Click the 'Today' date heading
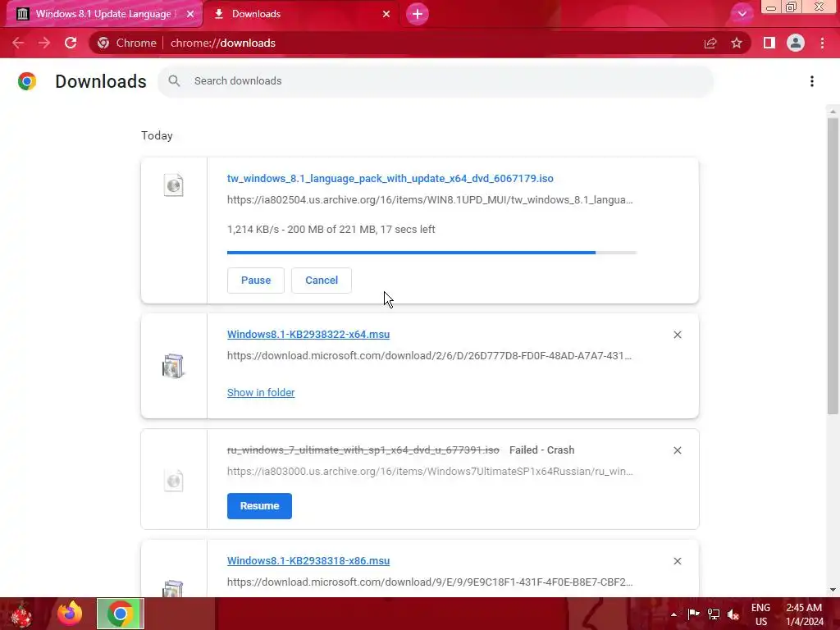 pyautogui.click(x=157, y=135)
